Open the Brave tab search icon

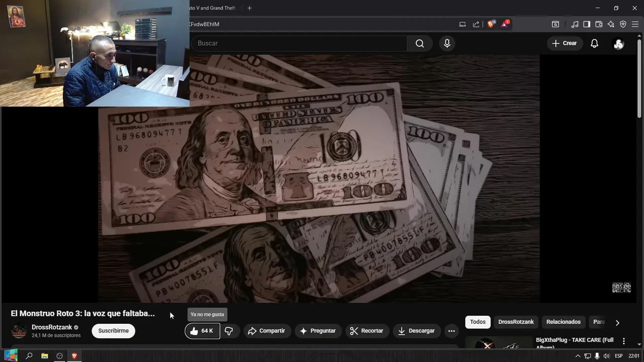pyautogui.click(x=555, y=24)
